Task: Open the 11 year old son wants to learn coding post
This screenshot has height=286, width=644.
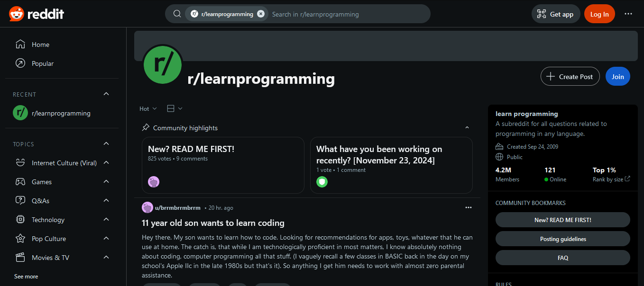Action: coord(213,223)
